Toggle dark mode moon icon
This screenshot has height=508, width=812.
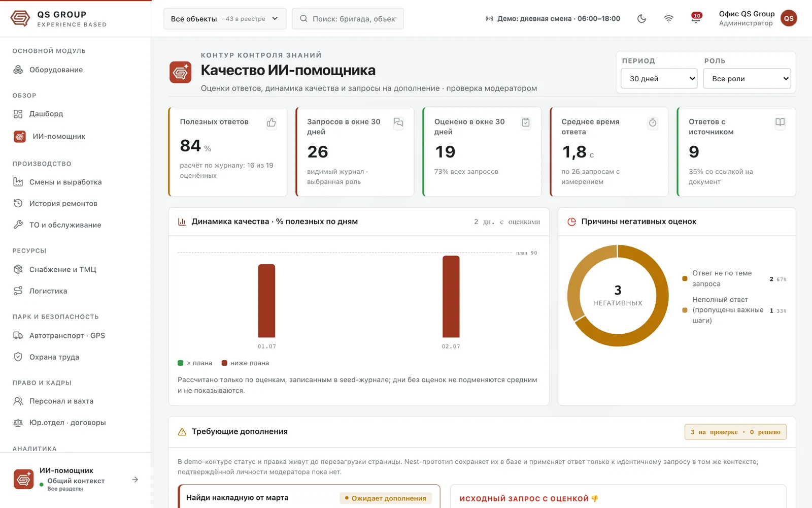click(641, 19)
